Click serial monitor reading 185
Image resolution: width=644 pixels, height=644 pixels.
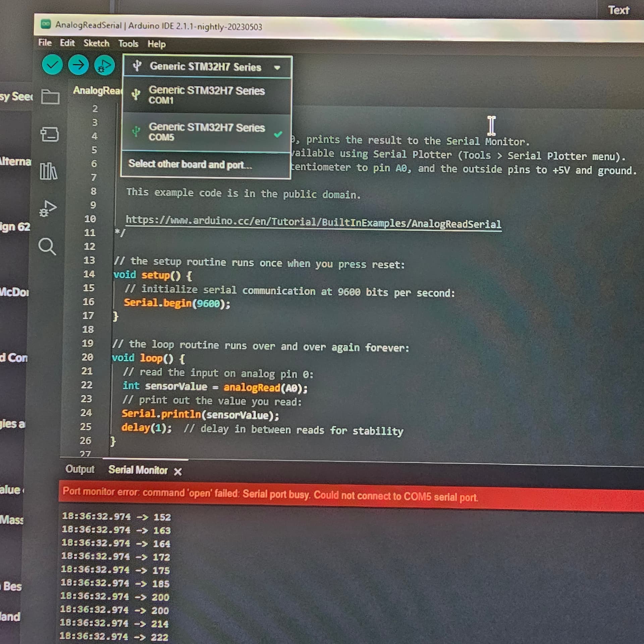(161, 584)
